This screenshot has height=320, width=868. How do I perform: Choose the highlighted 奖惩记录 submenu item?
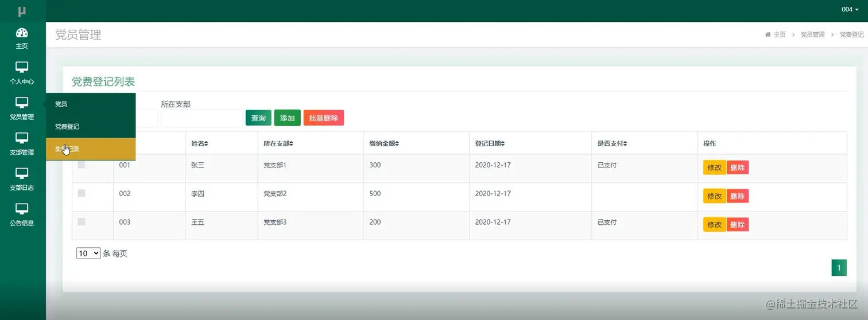click(91, 149)
